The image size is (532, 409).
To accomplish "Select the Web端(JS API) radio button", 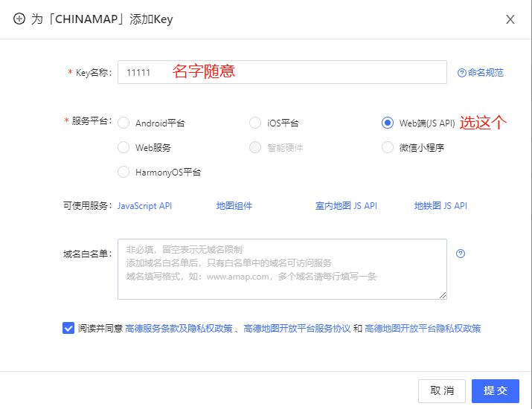I will (x=388, y=123).
